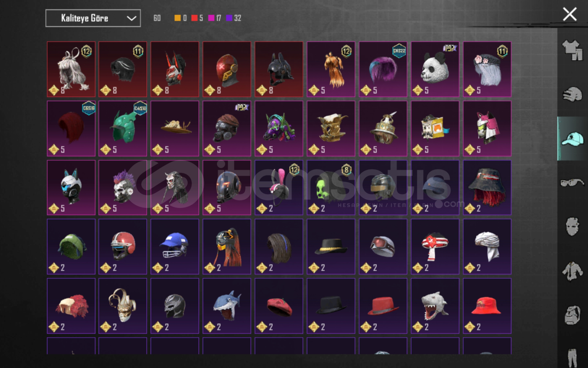Expand the Kaliteye Göre sort dropdown
Image resolution: width=588 pixels, height=368 pixels.
pos(93,18)
